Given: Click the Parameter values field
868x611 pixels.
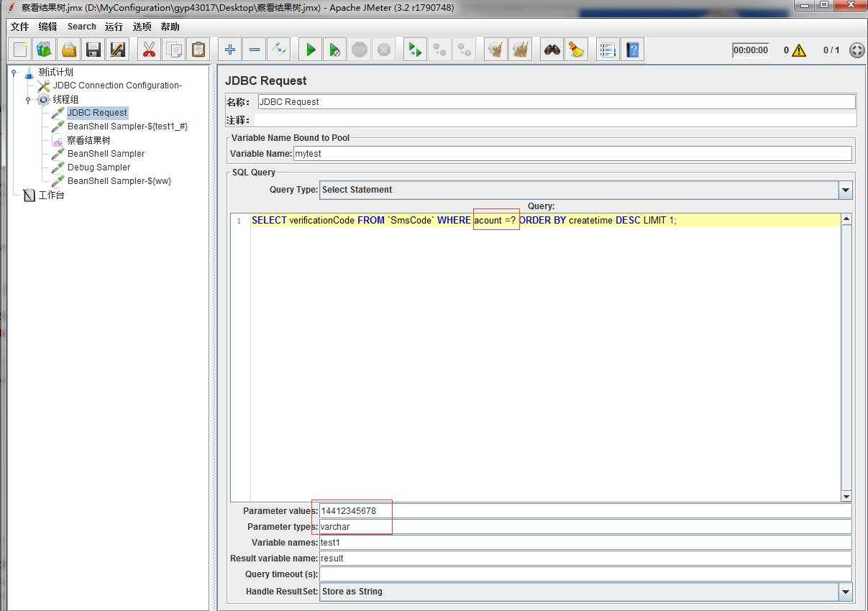Looking at the screenshot, I should click(585, 511).
